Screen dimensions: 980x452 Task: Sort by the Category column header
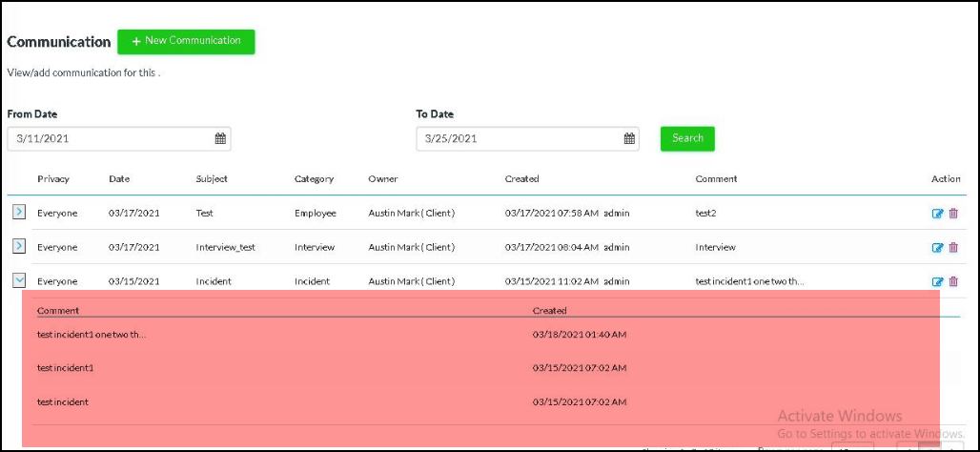pos(314,179)
